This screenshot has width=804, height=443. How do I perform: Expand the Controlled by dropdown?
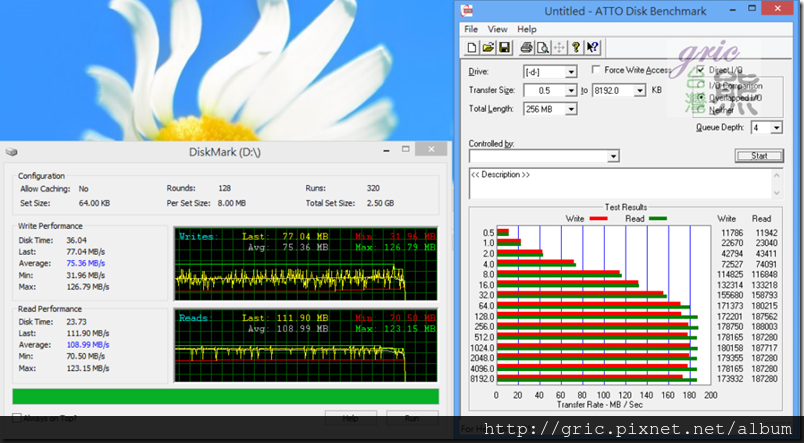pos(613,156)
